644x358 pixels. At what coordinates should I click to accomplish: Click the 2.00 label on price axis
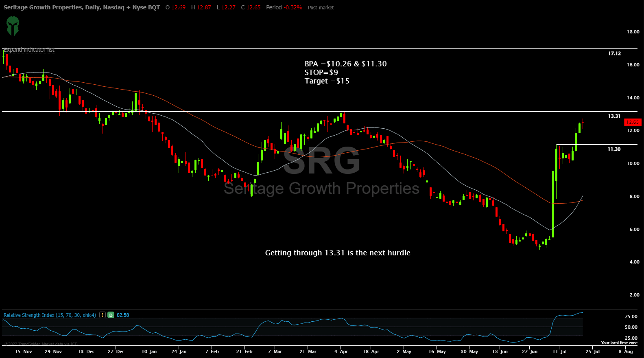click(x=634, y=295)
